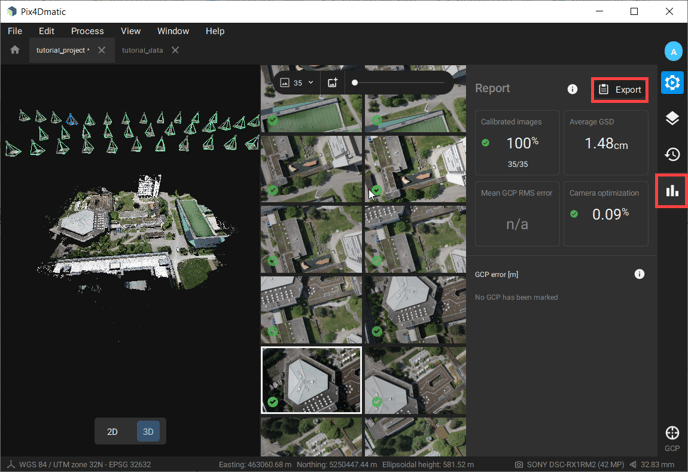Switch the view to 3D
The image size is (688, 472).
click(x=147, y=432)
